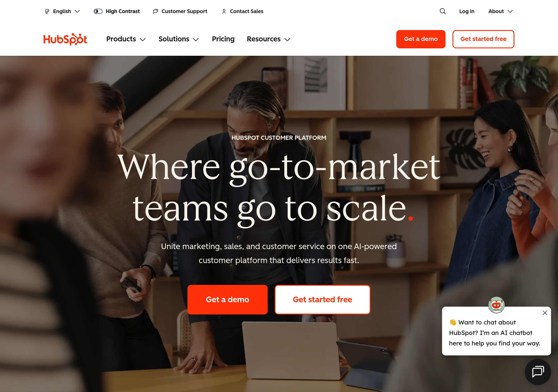Image resolution: width=558 pixels, height=392 pixels.
Task: Click the hero Get a demo button
Action: [x=228, y=299]
